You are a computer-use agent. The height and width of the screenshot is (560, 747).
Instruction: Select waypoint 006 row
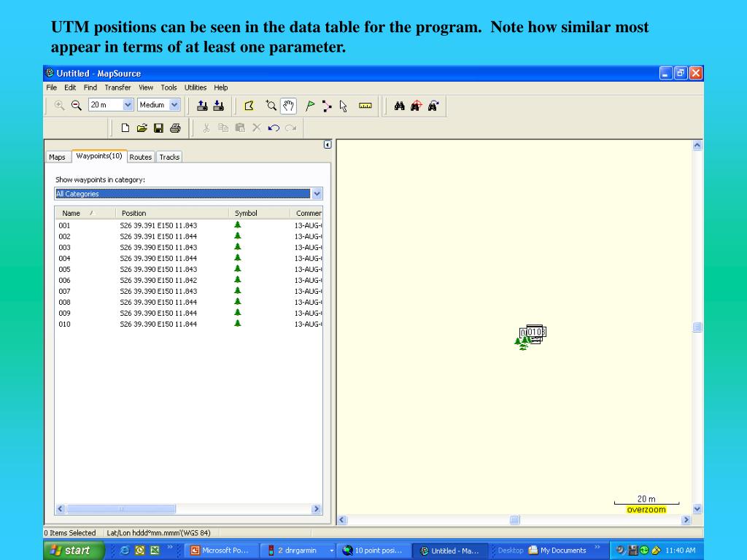pyautogui.click(x=189, y=280)
